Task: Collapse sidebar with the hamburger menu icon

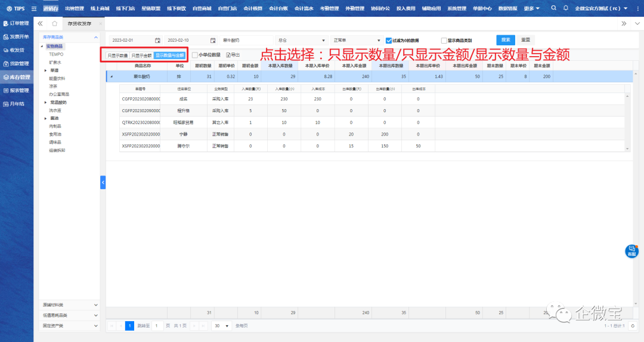Action: [33, 8]
